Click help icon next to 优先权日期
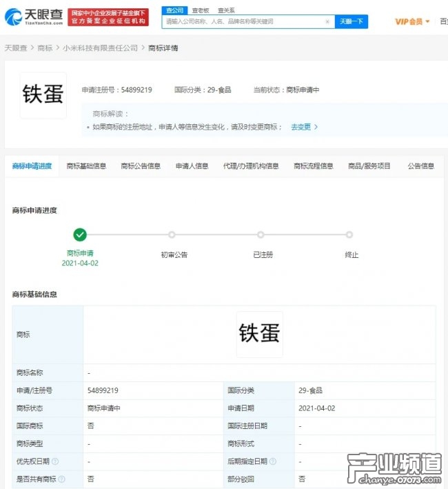This screenshot has height=489, width=448. point(55,461)
